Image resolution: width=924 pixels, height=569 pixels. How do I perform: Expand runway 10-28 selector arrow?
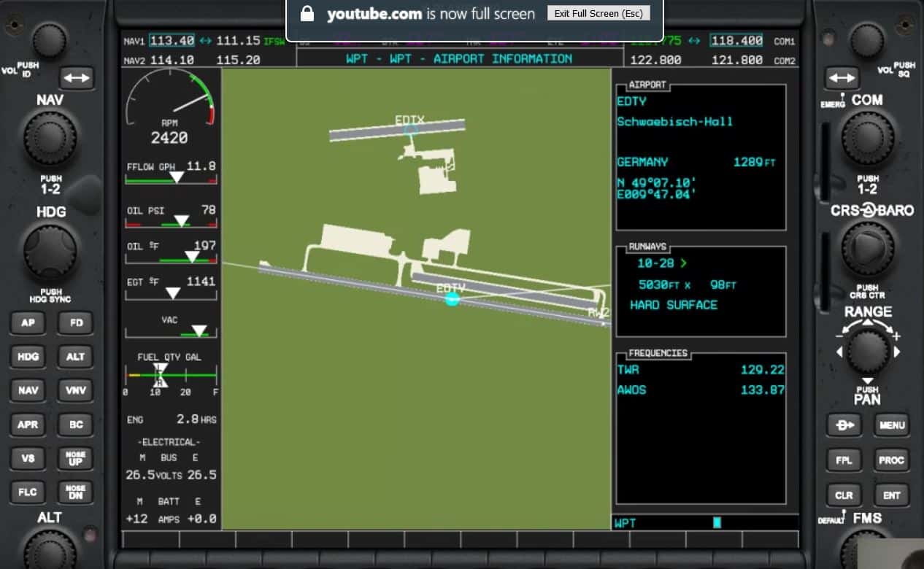click(x=683, y=263)
